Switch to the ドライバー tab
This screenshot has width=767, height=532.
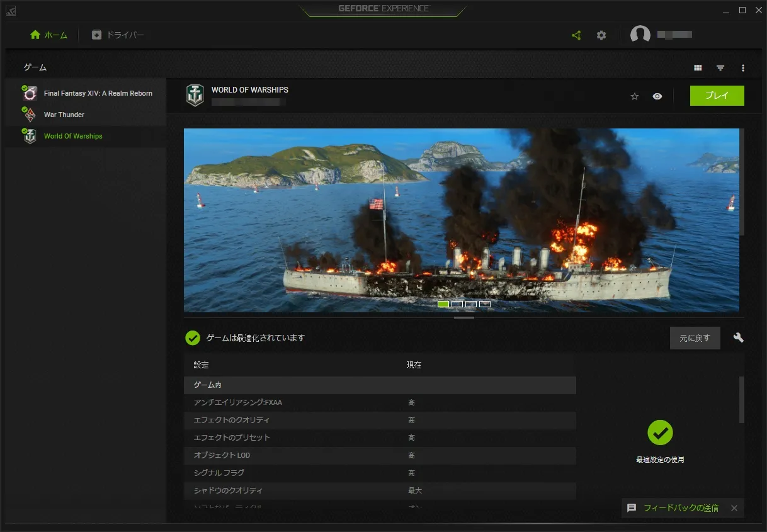[x=118, y=35]
